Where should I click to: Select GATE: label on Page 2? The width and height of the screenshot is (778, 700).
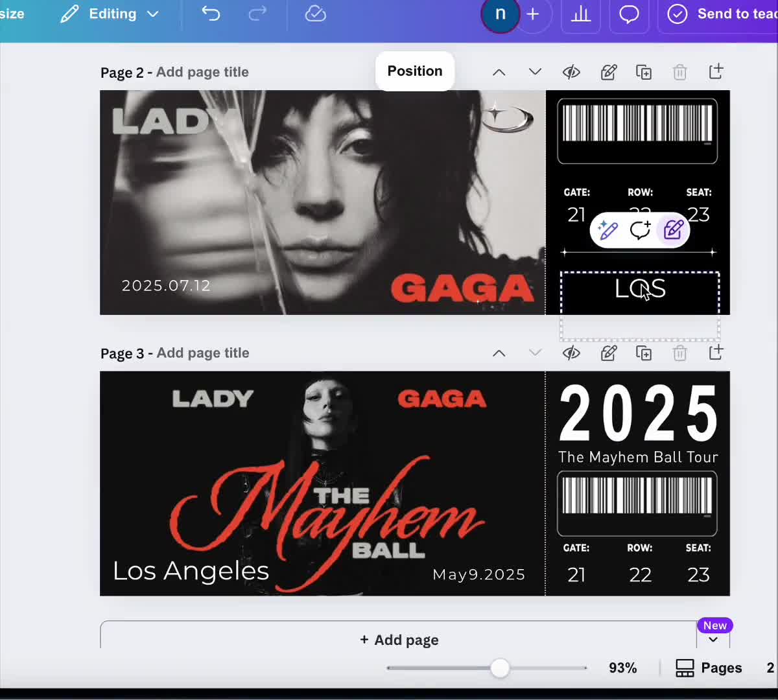577,192
